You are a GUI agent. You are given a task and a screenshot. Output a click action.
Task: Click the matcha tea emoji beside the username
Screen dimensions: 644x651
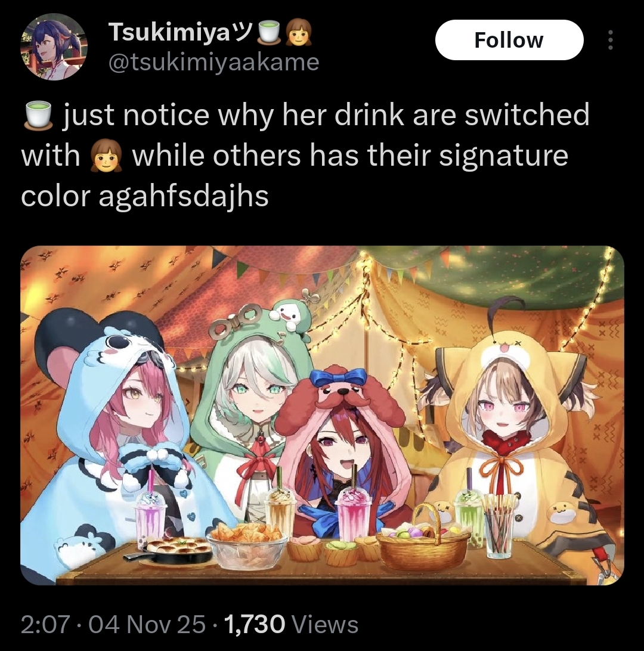pos(270,32)
